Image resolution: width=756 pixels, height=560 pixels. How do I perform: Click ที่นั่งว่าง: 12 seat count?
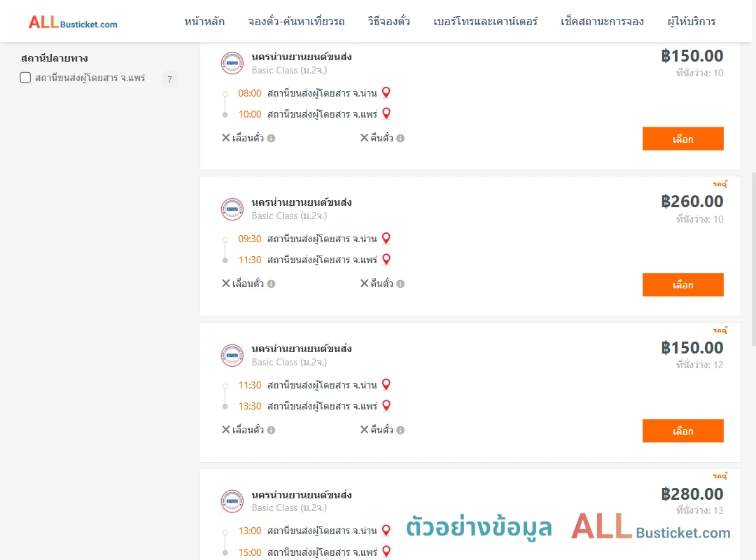[x=699, y=365]
